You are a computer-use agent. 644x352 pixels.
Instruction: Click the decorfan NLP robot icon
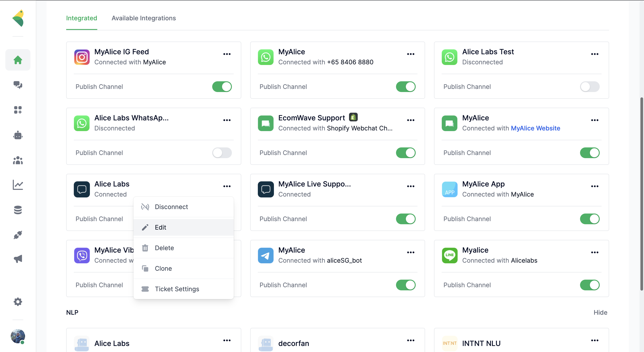[265, 343]
